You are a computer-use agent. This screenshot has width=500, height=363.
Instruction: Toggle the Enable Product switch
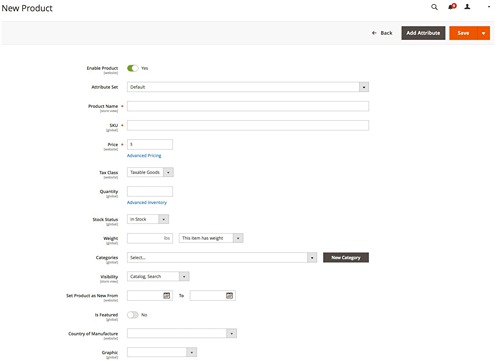point(133,68)
